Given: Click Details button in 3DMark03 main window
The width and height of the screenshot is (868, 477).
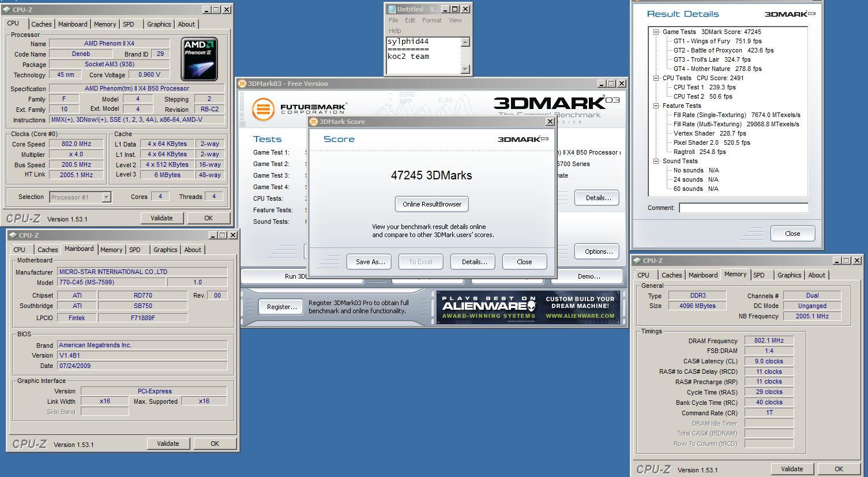Looking at the screenshot, I should (598, 198).
